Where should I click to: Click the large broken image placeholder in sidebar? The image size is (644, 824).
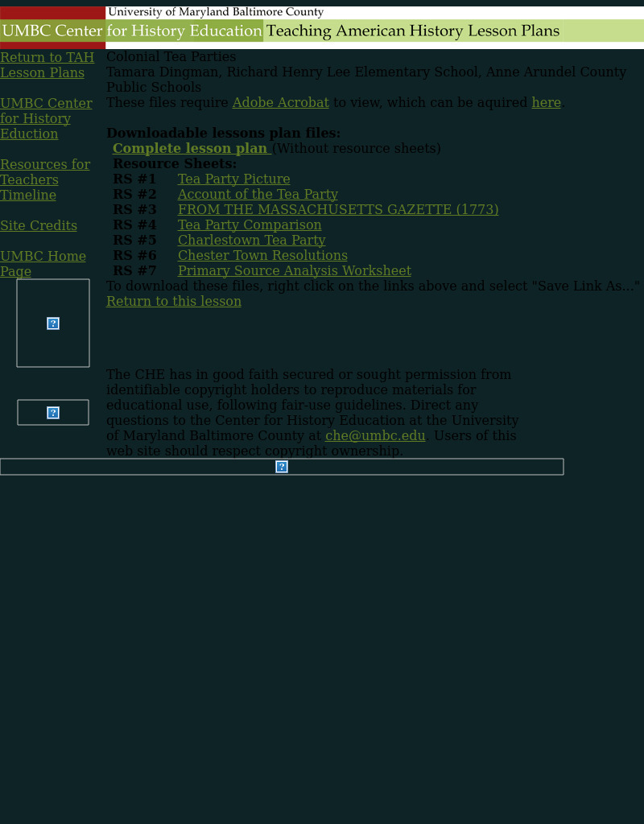[x=53, y=323]
